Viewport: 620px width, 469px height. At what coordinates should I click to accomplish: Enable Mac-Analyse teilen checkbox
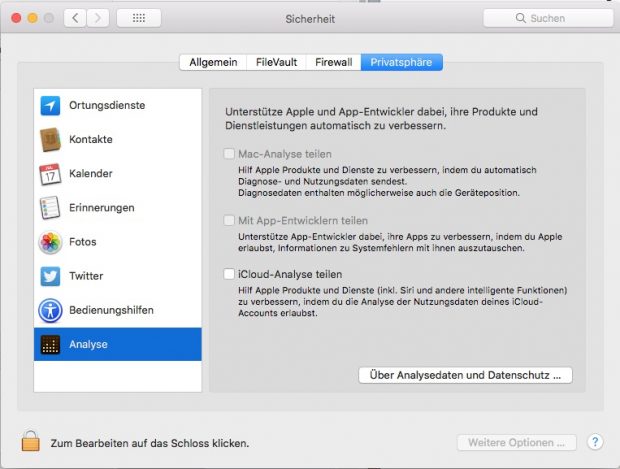(x=229, y=155)
